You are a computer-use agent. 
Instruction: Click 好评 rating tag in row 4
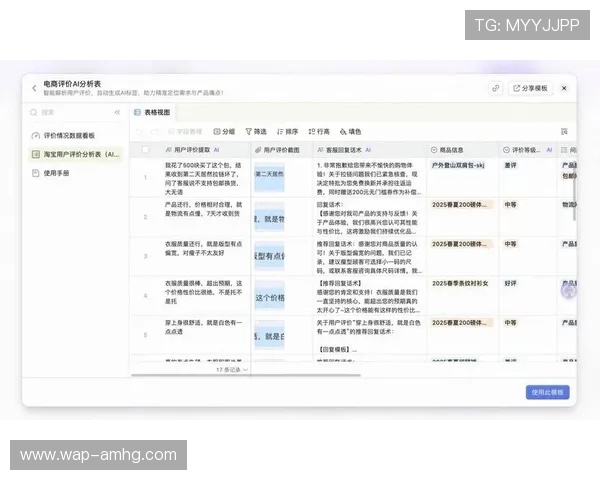pos(510,284)
